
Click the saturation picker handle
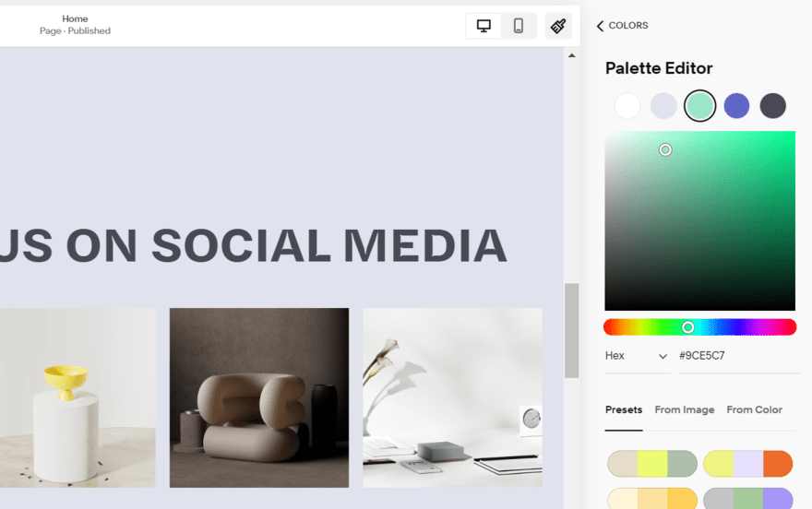[665, 150]
